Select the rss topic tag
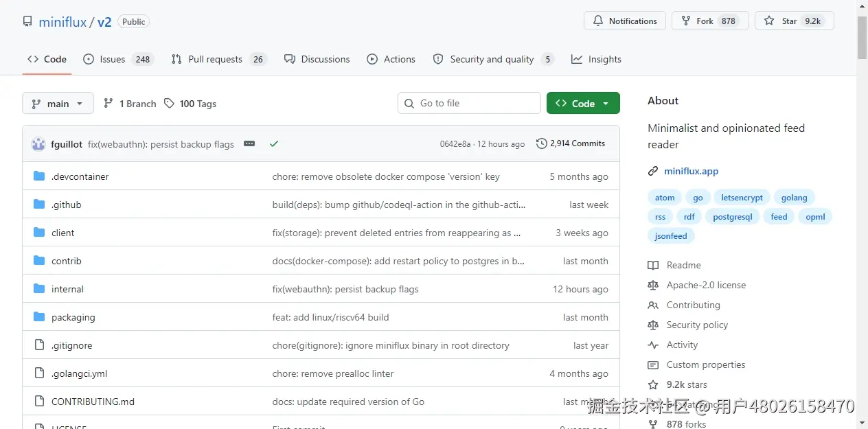Screen dimensions: 868x429 [660, 217]
